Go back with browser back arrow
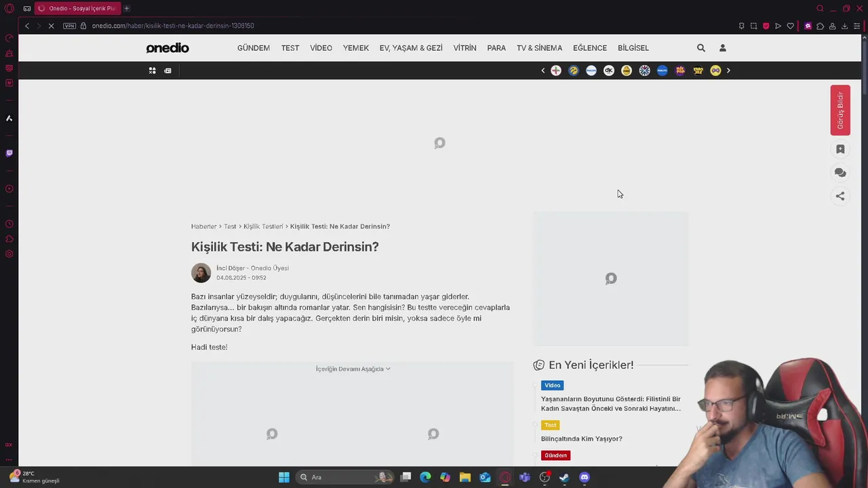The width and height of the screenshot is (868, 488). pos(27,26)
